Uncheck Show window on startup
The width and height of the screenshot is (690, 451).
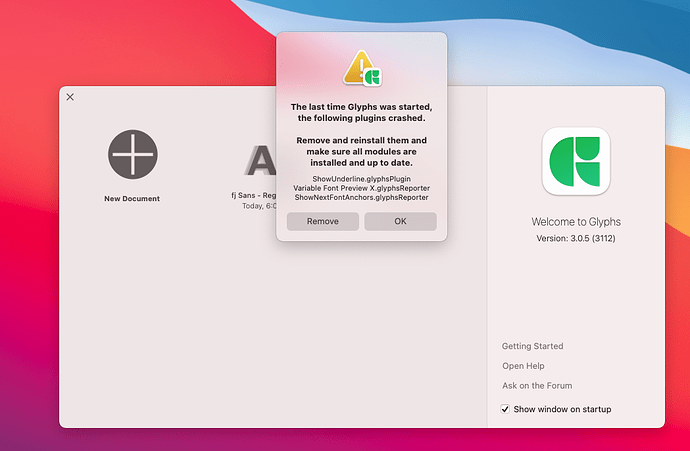coord(505,409)
